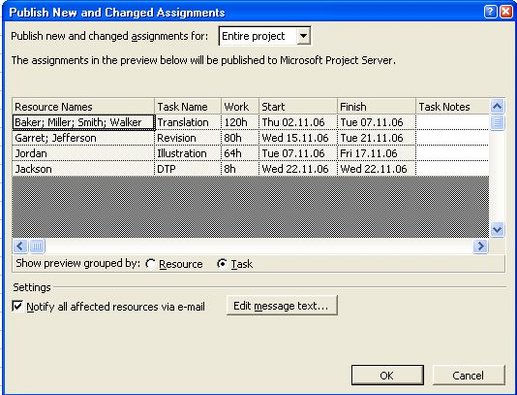
Task: Click the '64h' work cell
Action: (240, 153)
